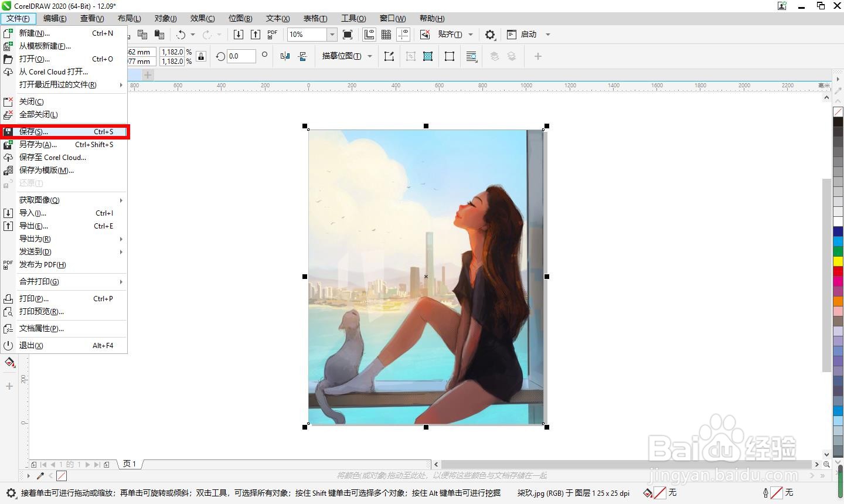
Task: Open the zoom level dropdown showing 10%
Action: click(x=332, y=35)
